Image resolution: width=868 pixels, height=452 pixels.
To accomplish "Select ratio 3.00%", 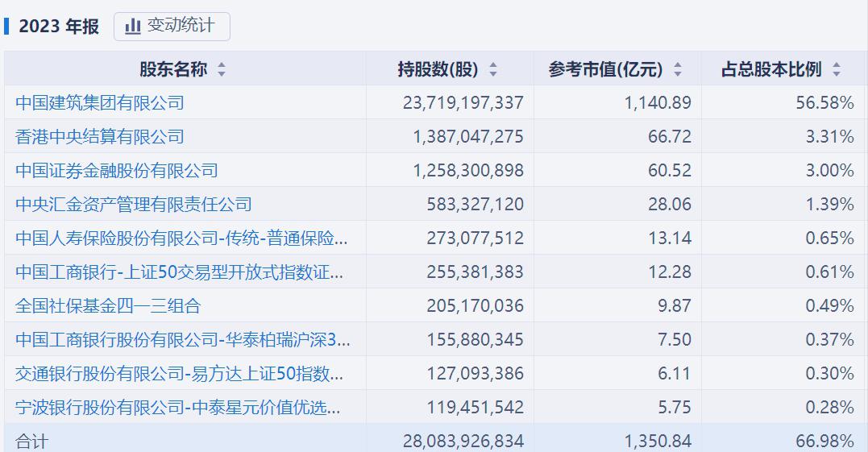I will (x=830, y=170).
